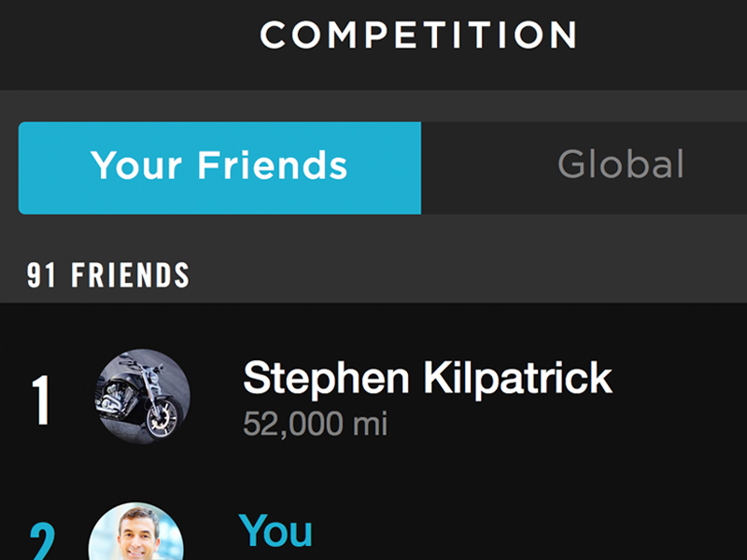The width and height of the screenshot is (747, 560).
Task: Click the 91 FRIENDS section header
Action: 108,274
